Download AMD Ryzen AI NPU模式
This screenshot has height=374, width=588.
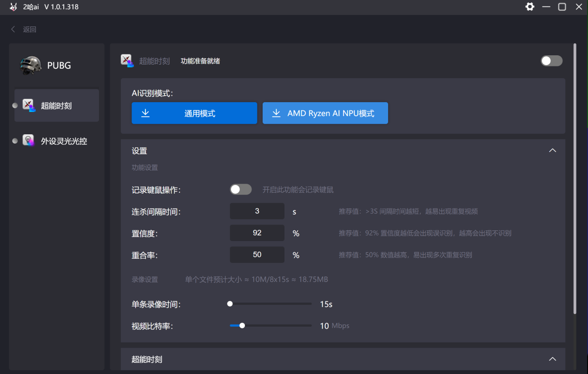coord(325,113)
